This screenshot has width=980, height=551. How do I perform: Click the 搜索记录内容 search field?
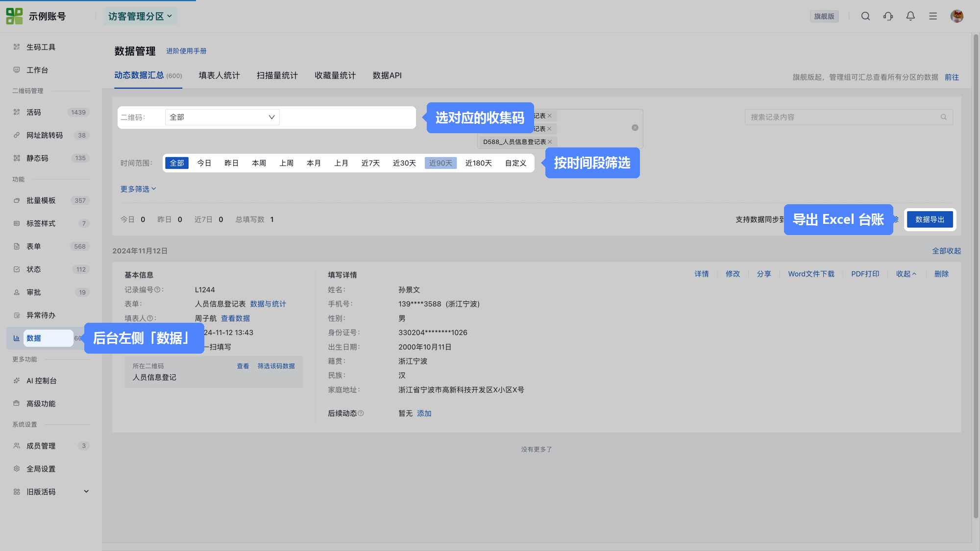click(849, 117)
